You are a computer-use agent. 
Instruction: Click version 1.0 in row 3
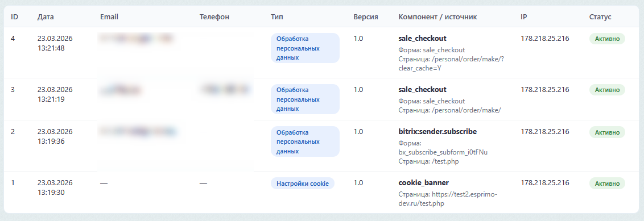pos(358,89)
